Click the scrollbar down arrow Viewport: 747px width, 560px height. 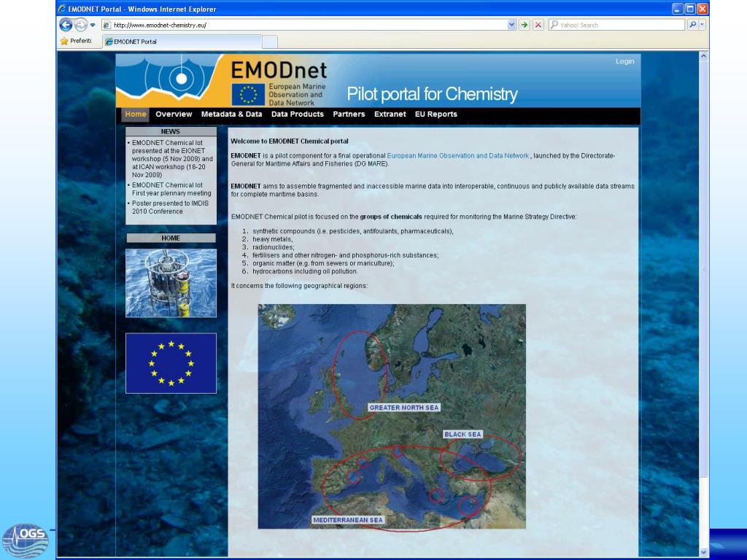703,552
